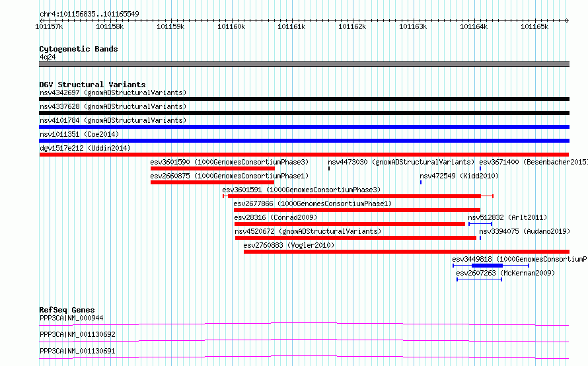Select the PPP3CA|NM_001130692 gene label
The image size is (588, 366).
coord(77,334)
